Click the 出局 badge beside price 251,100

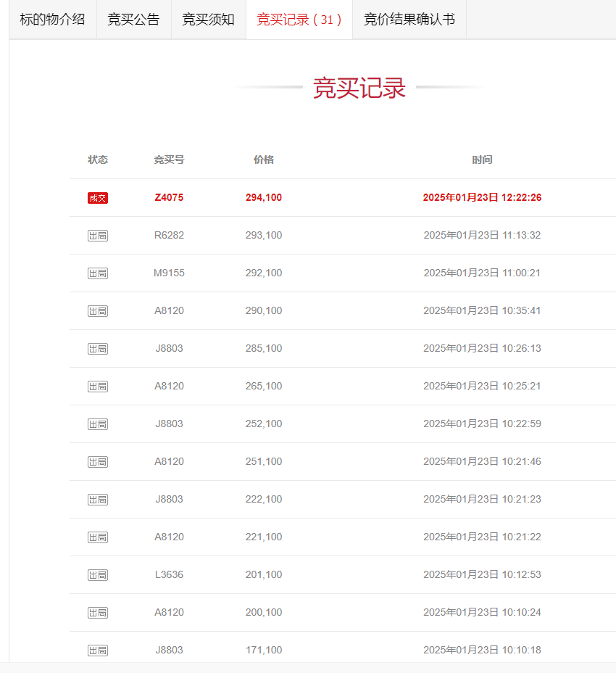(x=98, y=462)
